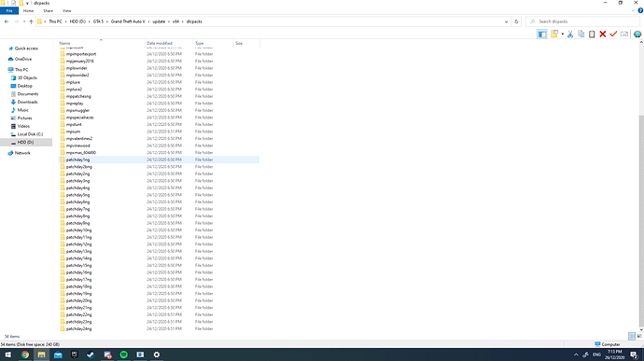Open the address bar history dropdown
Viewport: 644px width, 361px height.
506,21
